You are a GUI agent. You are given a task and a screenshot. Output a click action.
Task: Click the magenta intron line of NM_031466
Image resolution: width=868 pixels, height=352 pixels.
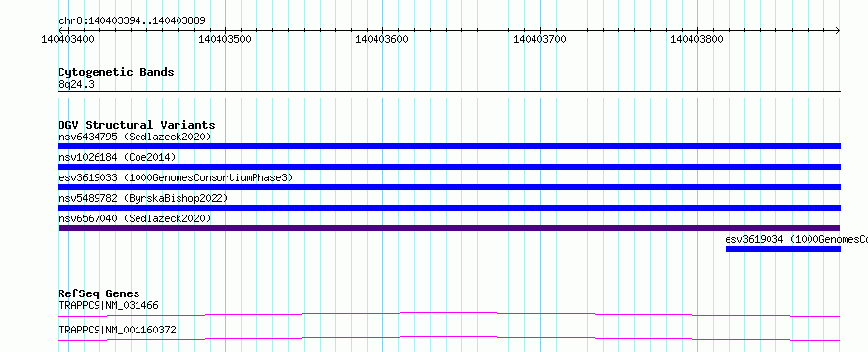click(x=449, y=314)
